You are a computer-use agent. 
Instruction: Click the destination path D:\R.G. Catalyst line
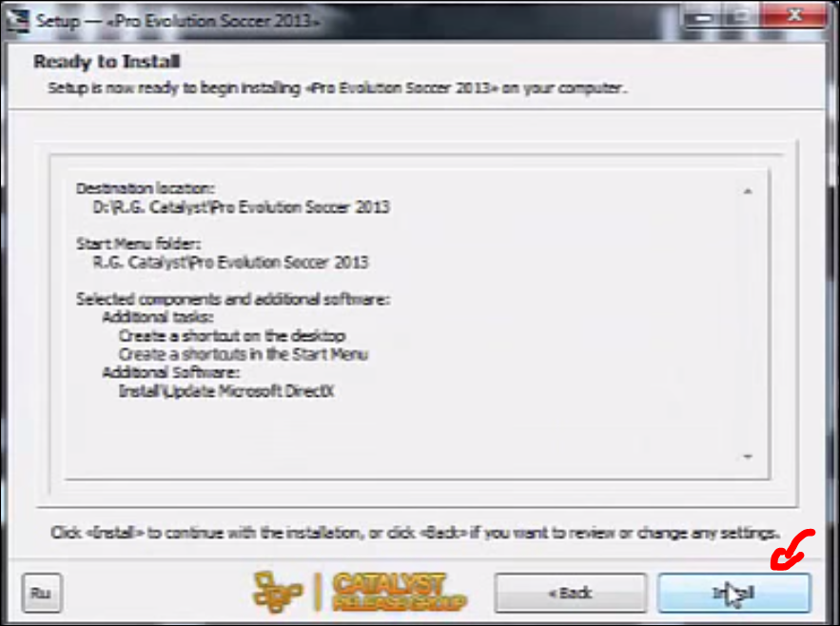(241, 206)
